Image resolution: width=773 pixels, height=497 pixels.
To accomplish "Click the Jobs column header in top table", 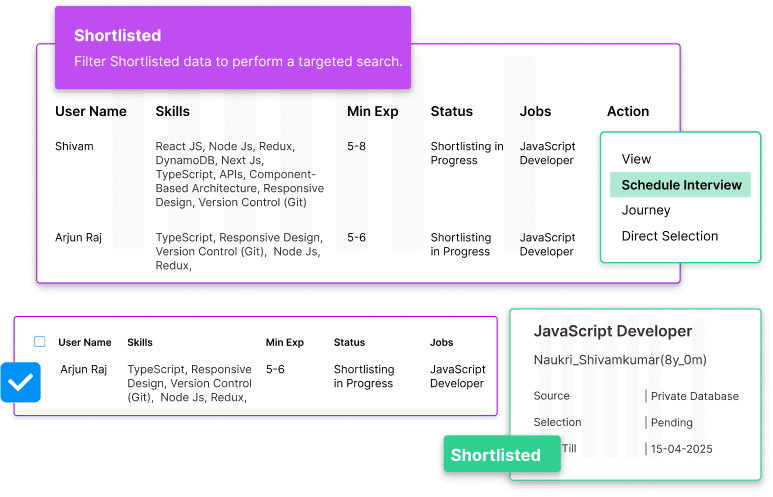I will [x=536, y=111].
